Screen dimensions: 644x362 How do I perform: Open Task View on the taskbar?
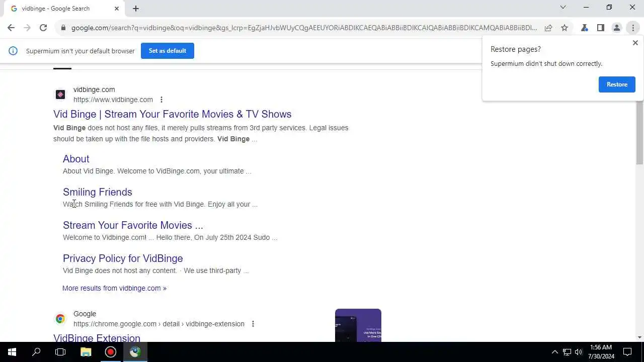[x=60, y=352]
